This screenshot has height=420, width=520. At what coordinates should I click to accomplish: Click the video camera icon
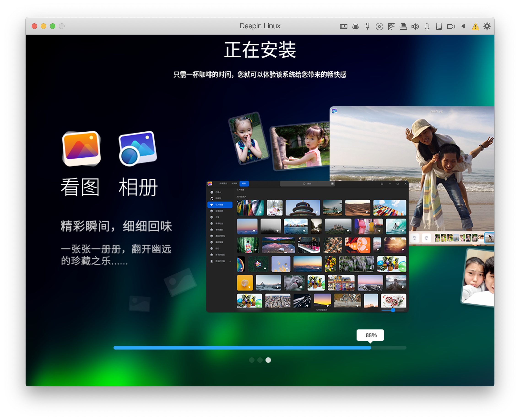451,26
